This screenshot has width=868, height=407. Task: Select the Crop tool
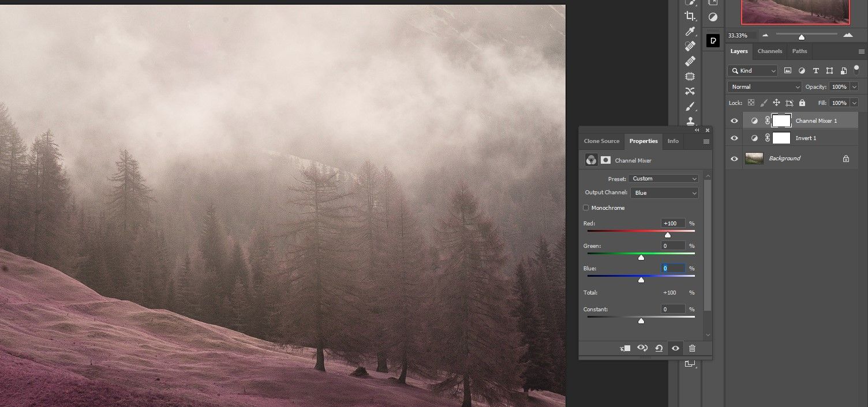point(690,16)
